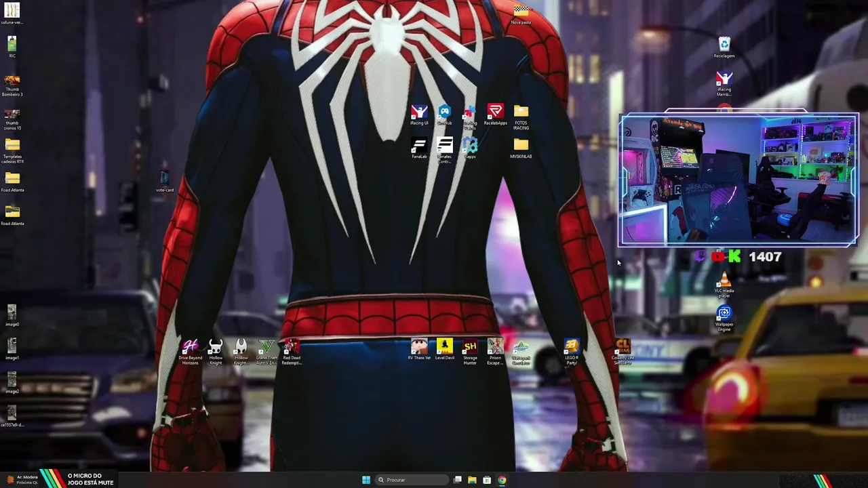Open the LEGO Party! shortcut
868x488 pixels.
[x=572, y=352]
